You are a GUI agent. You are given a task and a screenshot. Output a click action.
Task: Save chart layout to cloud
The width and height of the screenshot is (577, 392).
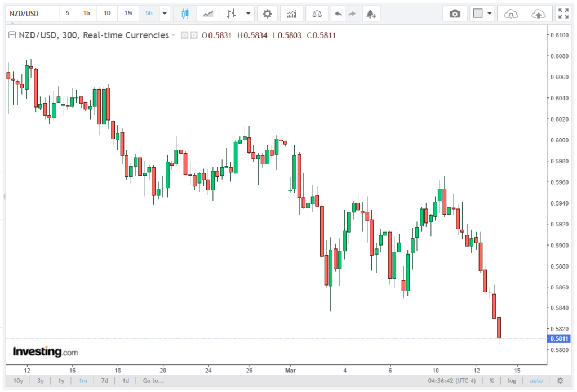coord(538,13)
